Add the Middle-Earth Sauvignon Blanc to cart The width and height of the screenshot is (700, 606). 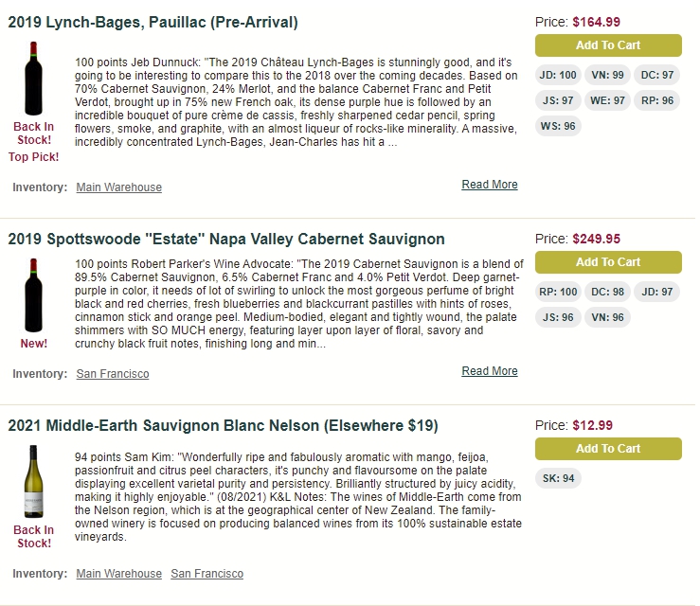(608, 449)
